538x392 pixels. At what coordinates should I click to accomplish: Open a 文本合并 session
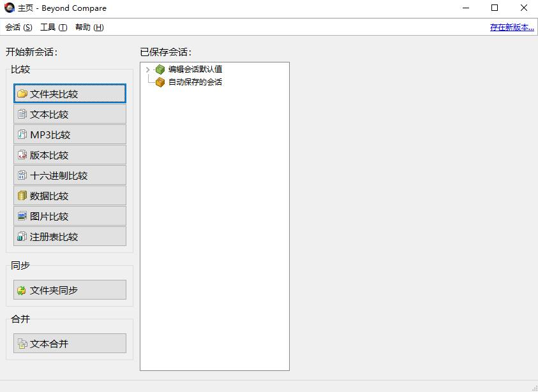pyautogui.click(x=70, y=344)
